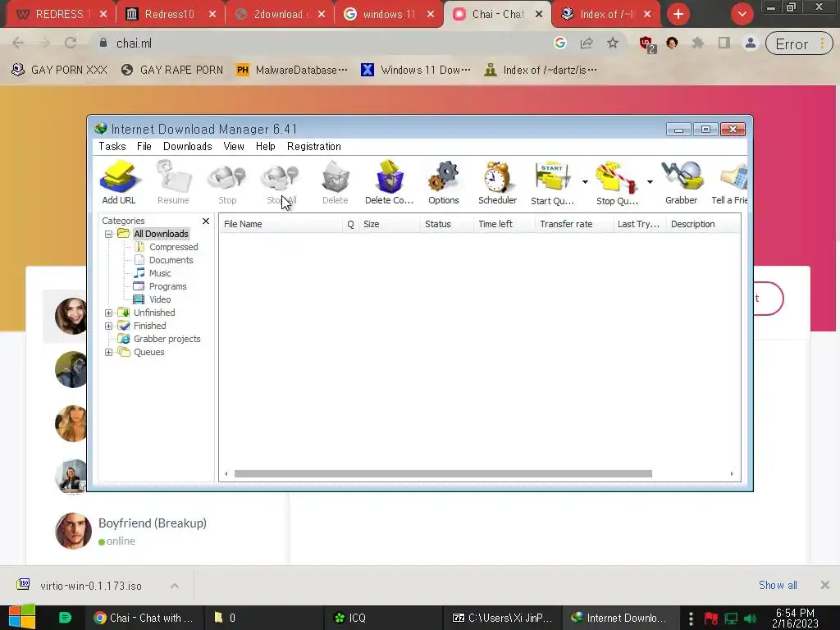Select the All Downloads category
Viewport: 840px width, 630px height.
(x=161, y=234)
